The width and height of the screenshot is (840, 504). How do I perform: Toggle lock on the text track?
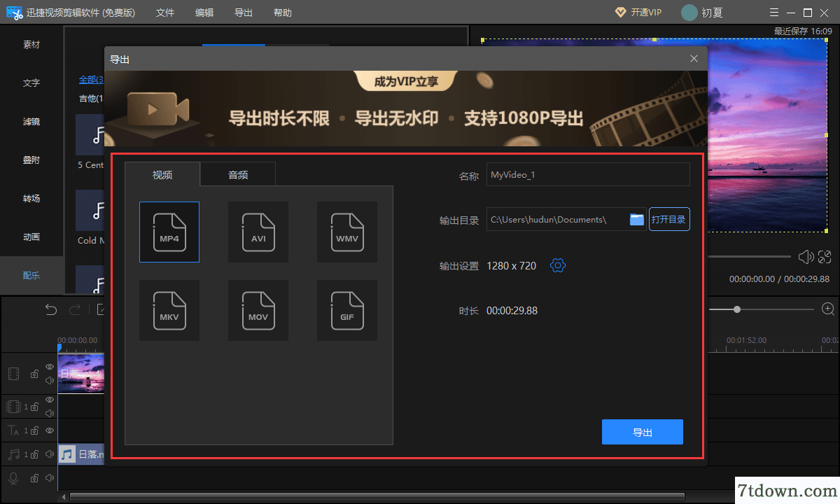[34, 430]
